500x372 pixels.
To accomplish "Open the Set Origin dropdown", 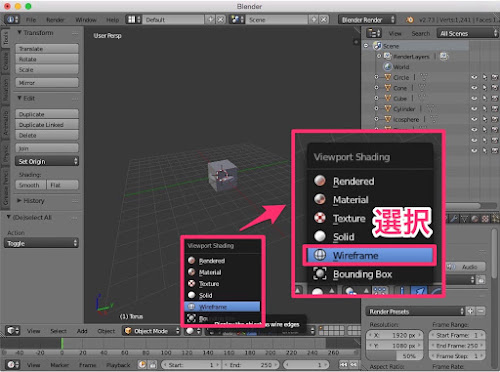I will 47,161.
